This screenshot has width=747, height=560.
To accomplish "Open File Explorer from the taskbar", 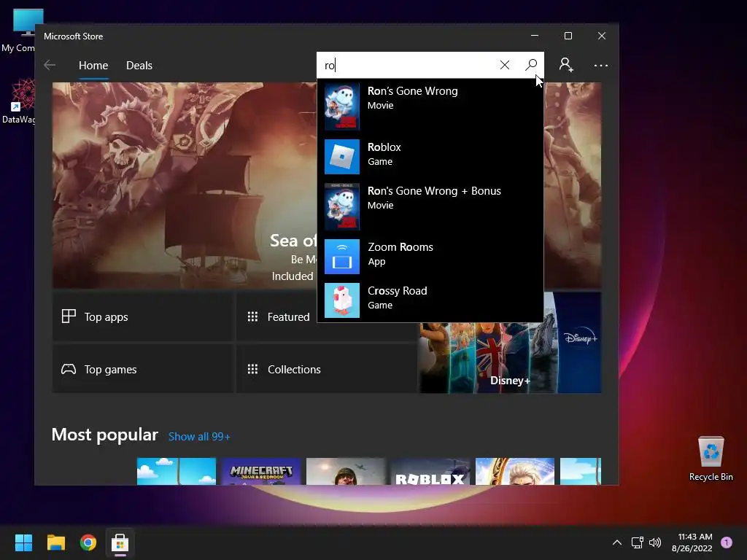I will 55,542.
